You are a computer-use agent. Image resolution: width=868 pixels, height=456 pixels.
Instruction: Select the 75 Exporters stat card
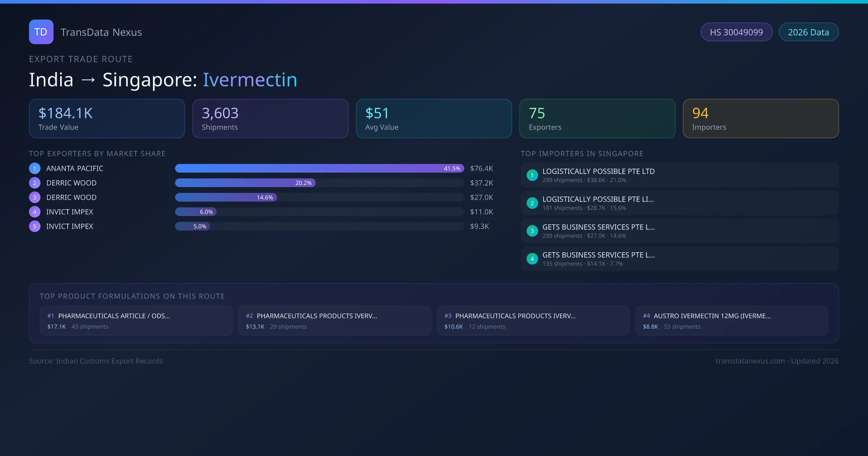597,119
